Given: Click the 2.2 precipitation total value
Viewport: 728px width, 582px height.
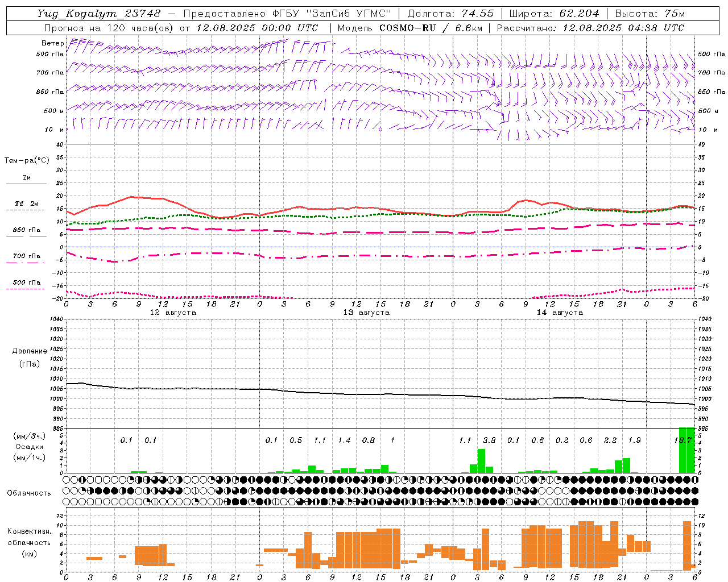Looking at the screenshot, I should click(x=610, y=440).
